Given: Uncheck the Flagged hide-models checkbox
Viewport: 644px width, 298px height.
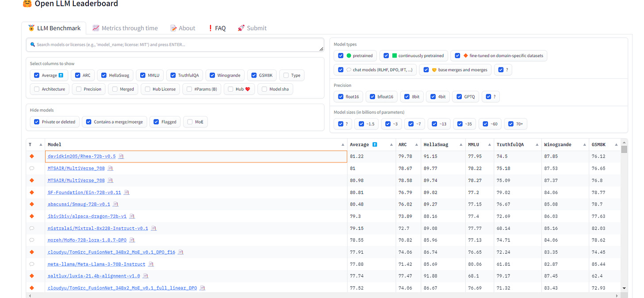Looking at the screenshot, I should coord(157,122).
